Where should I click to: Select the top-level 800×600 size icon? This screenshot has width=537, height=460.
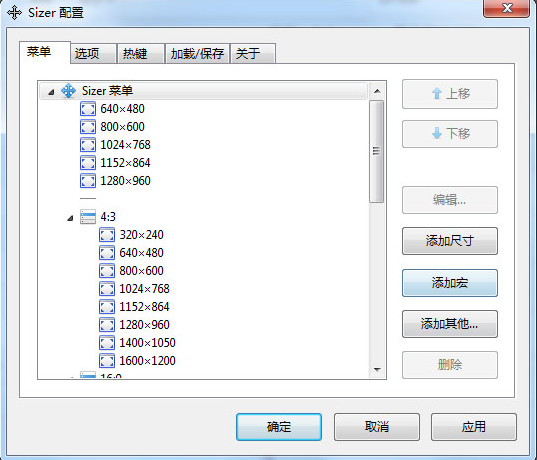click(x=88, y=127)
